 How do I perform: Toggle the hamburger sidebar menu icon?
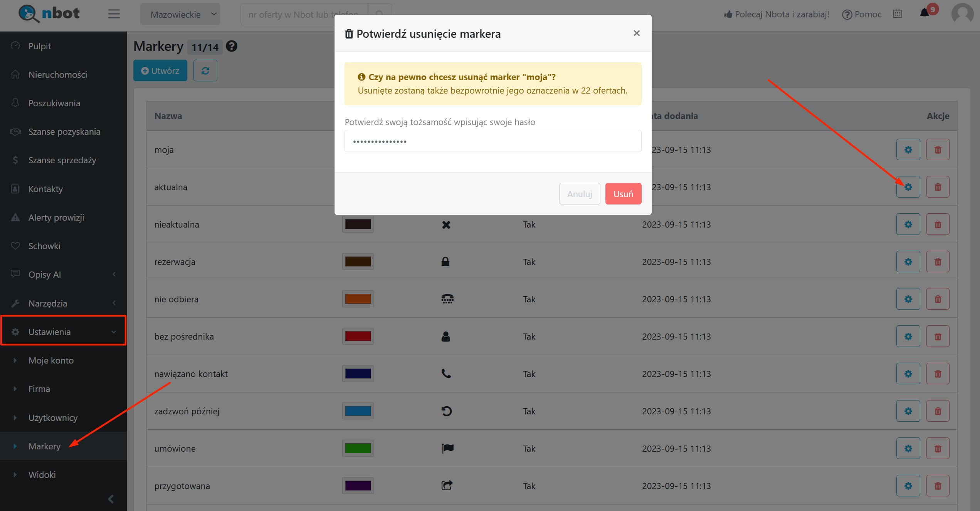pyautogui.click(x=114, y=14)
